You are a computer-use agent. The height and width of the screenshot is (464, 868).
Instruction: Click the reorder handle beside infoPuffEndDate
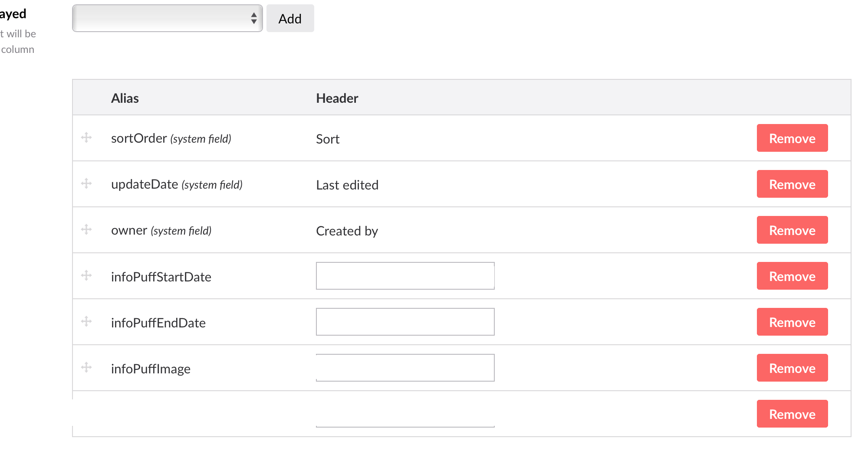click(86, 322)
